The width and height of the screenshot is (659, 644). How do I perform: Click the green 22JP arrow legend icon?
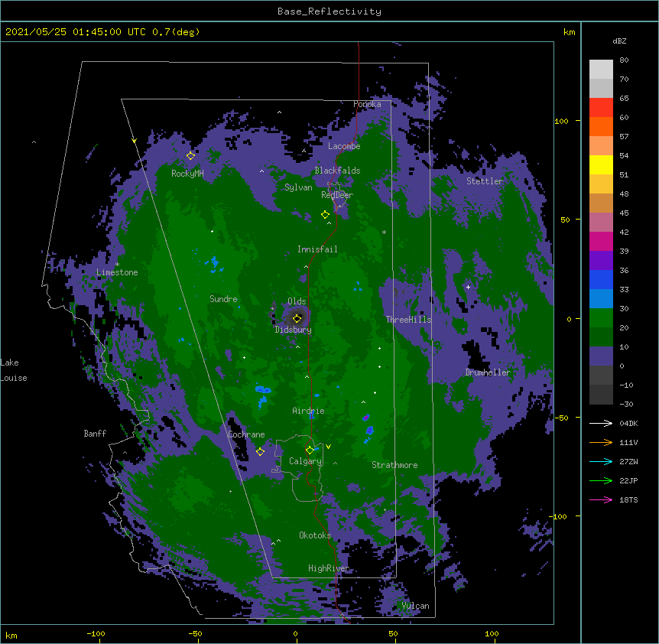pyautogui.click(x=601, y=480)
